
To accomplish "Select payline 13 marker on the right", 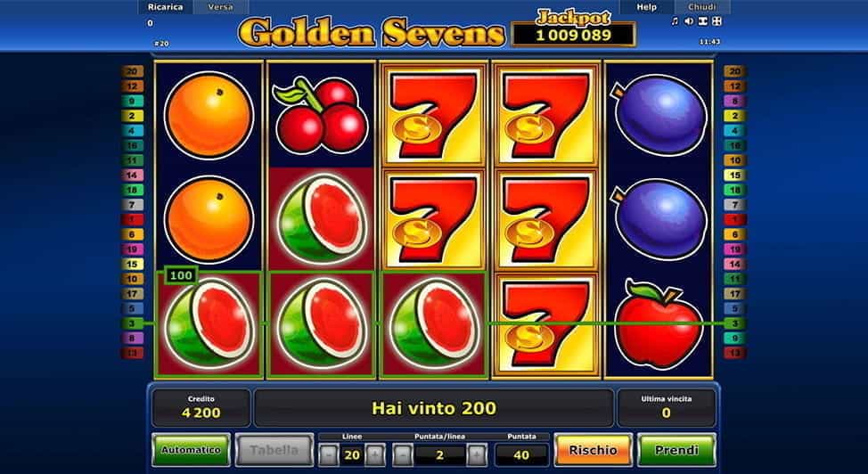I will point(735,353).
